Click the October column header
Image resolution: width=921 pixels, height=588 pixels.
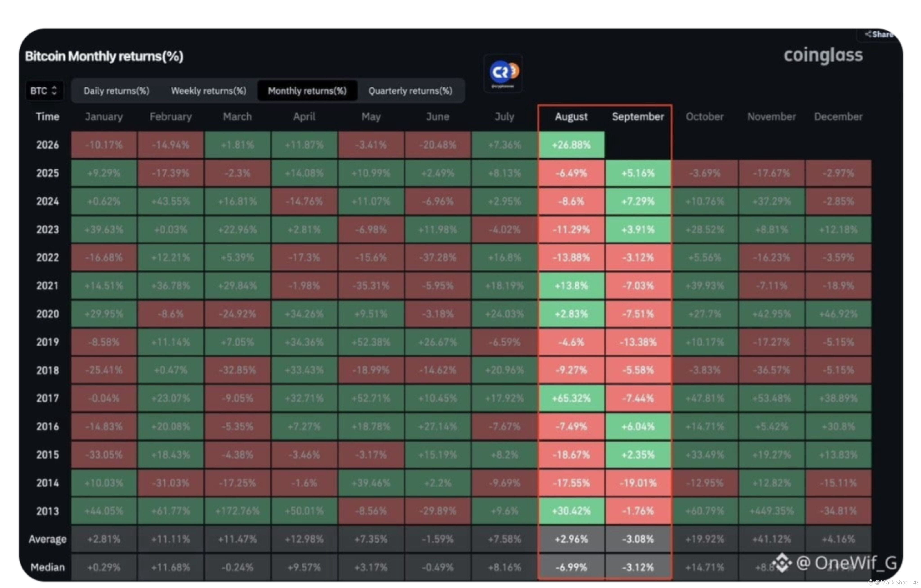click(704, 117)
